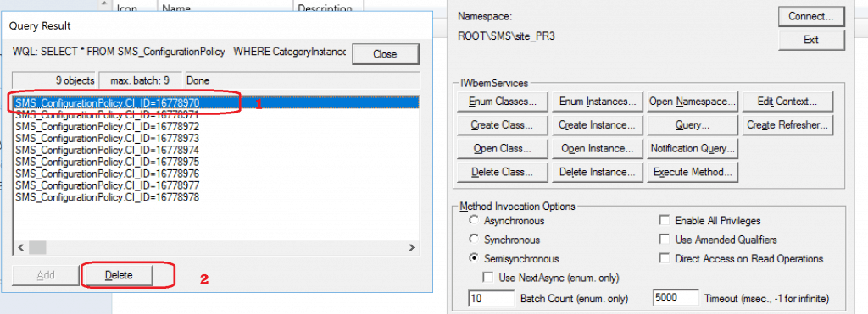Image resolution: width=868 pixels, height=314 pixels.
Task: Click Enum Classes... button
Action: click(x=504, y=102)
